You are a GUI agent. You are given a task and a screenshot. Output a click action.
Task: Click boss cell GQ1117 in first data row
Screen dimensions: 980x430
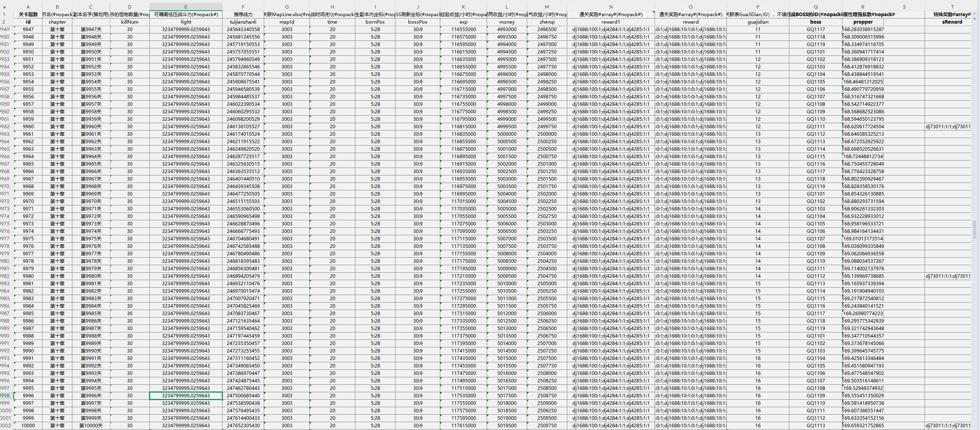815,30
